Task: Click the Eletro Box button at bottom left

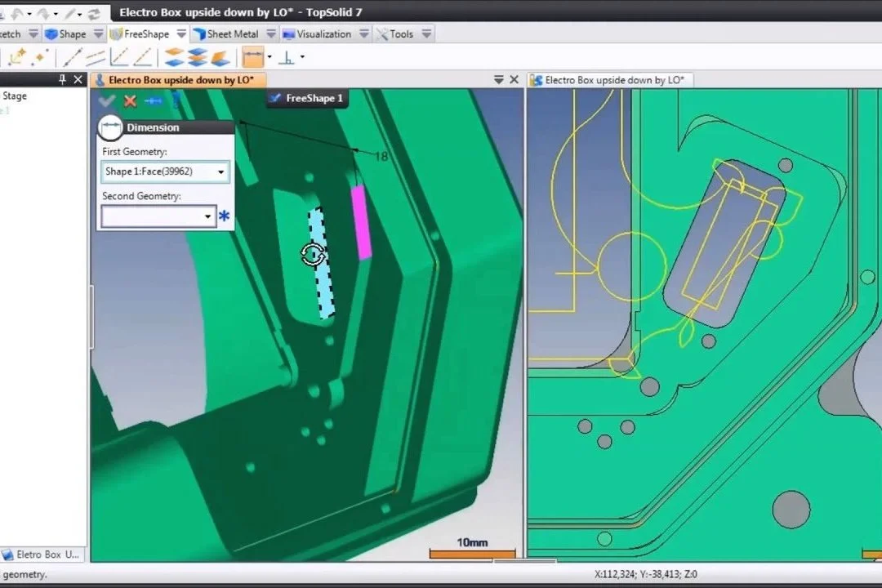Action: pos(42,555)
